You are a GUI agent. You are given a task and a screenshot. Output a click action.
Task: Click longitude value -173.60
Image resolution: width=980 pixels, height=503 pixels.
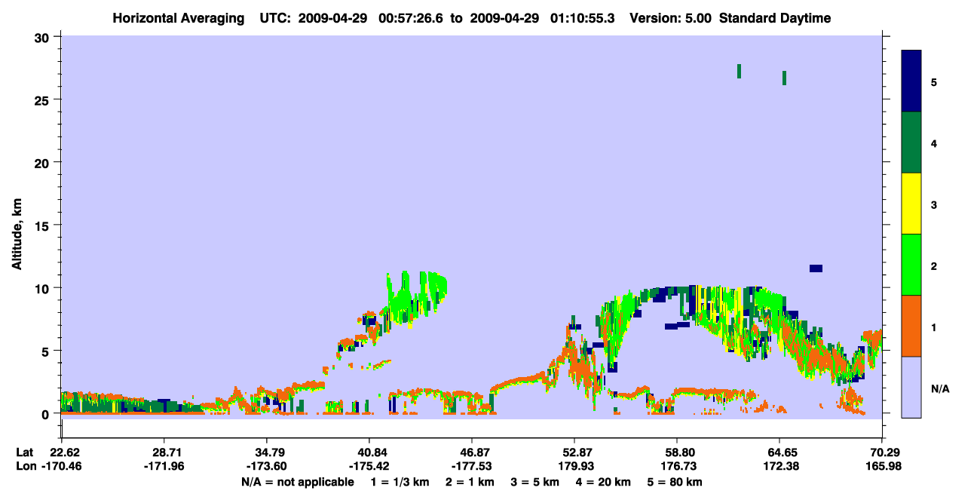coord(266,466)
